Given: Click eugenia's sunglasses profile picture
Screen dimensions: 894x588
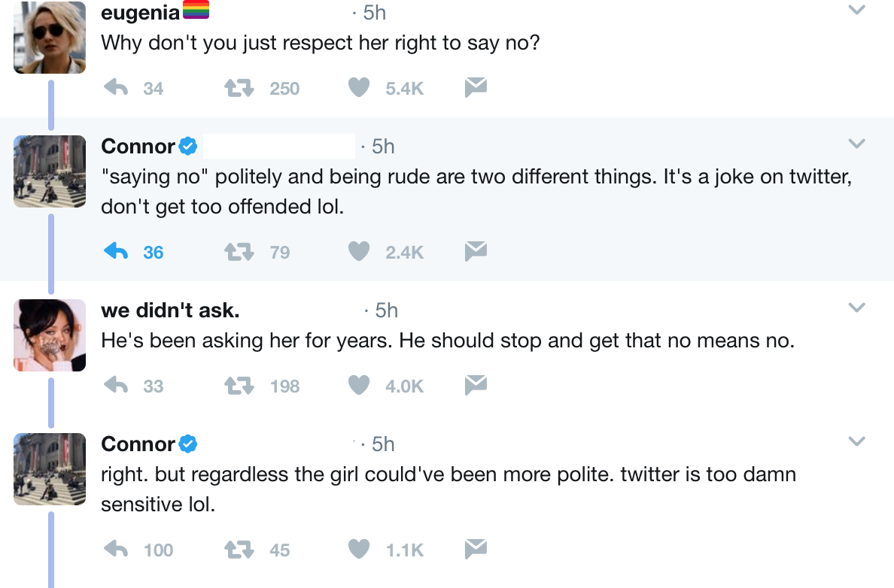Looking at the screenshot, I should click(50, 38).
